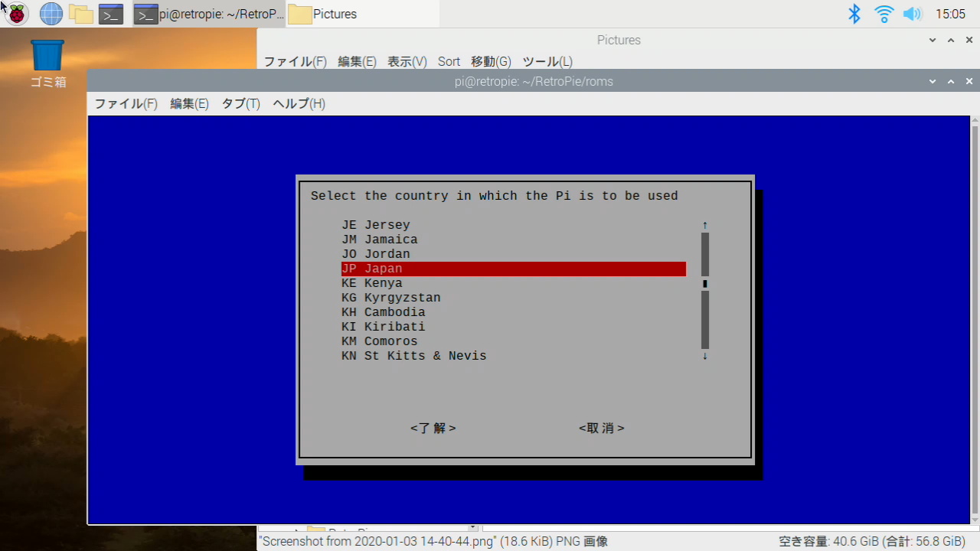The height and width of the screenshot is (551, 980).
Task: Open the volume speaker tray icon
Action: click(x=912, y=13)
